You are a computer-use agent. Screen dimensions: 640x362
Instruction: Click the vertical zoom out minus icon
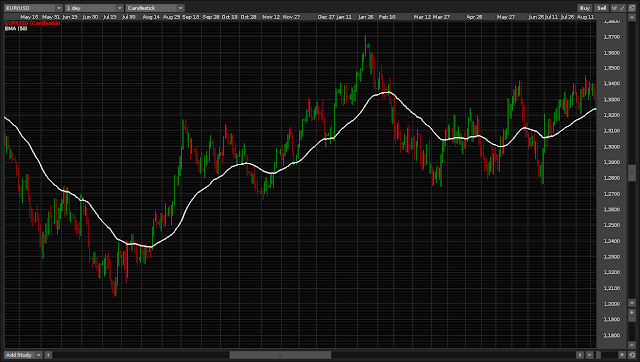tap(632, 345)
